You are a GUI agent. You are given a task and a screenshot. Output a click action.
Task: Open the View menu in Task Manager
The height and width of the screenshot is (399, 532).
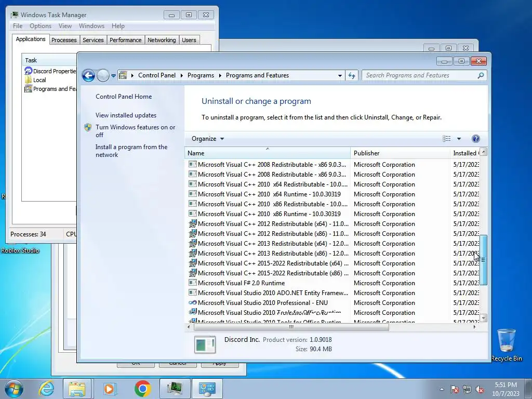[x=65, y=26]
